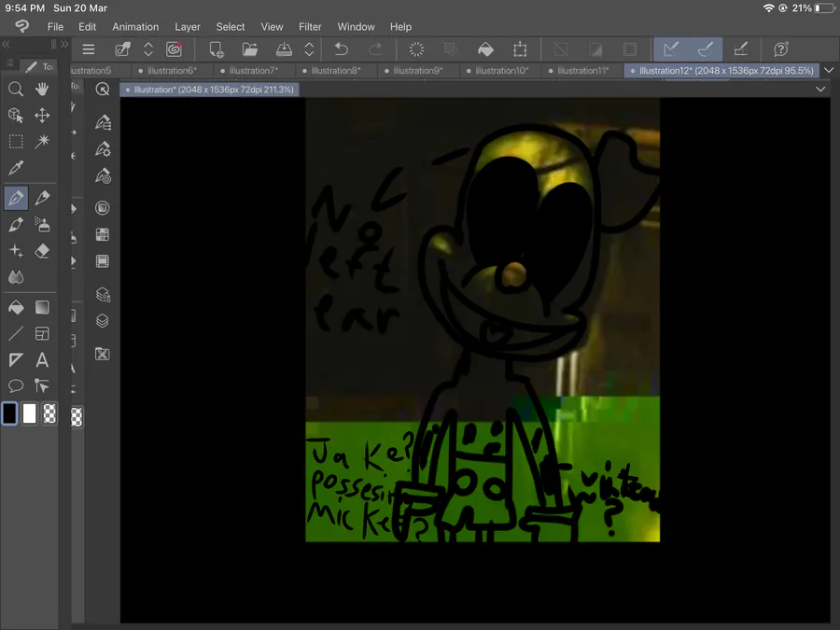Pick the rectangular Selection marquee tool
The image size is (840, 630).
pos(16,142)
